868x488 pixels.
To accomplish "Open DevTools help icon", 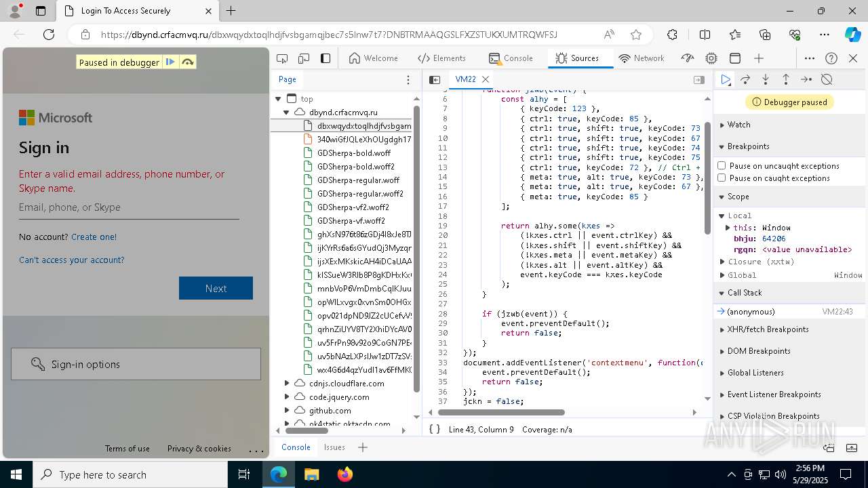I will 831,58.
